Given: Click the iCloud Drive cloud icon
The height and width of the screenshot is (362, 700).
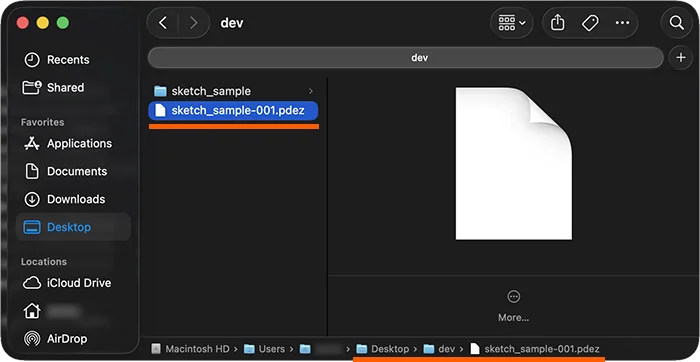Looking at the screenshot, I should (x=32, y=283).
